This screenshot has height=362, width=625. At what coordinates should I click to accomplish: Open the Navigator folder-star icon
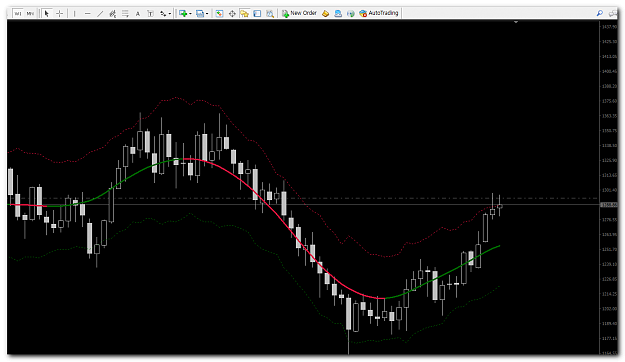pos(245,14)
